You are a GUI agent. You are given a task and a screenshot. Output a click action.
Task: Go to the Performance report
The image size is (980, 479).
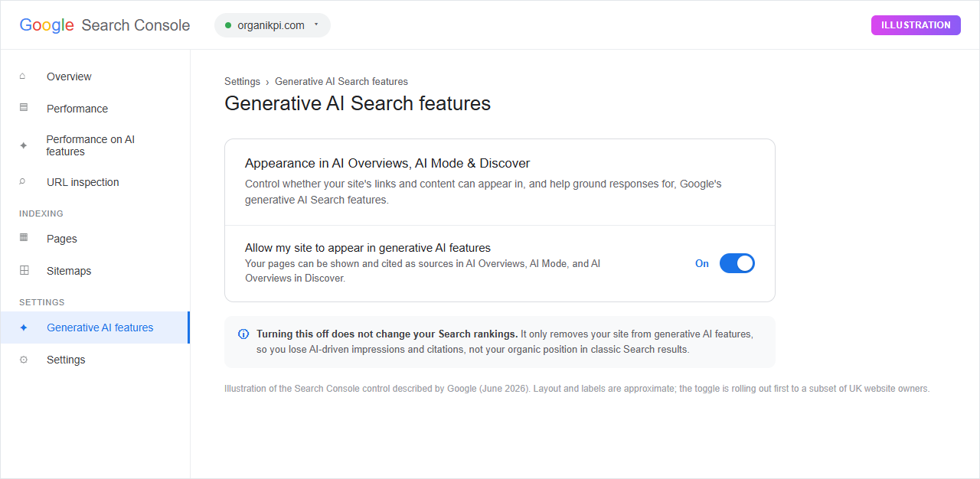[x=95, y=109]
